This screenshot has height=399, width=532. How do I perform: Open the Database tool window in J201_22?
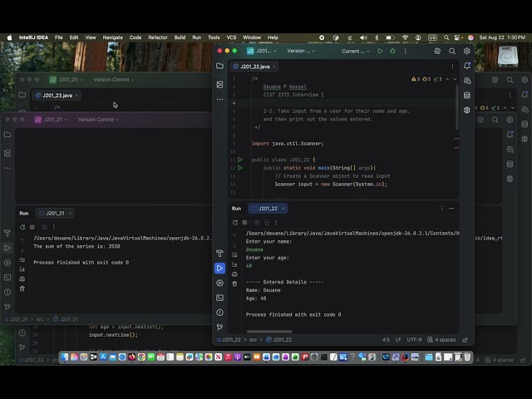click(467, 96)
